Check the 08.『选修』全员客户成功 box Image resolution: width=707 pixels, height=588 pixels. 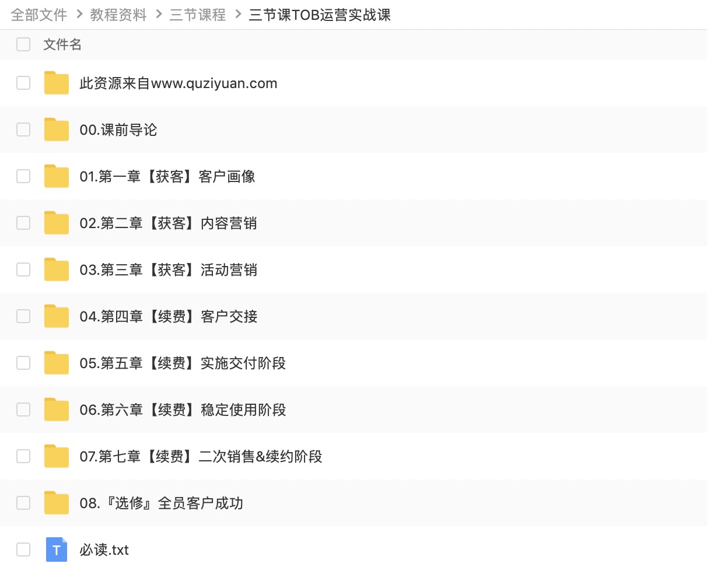coord(23,503)
